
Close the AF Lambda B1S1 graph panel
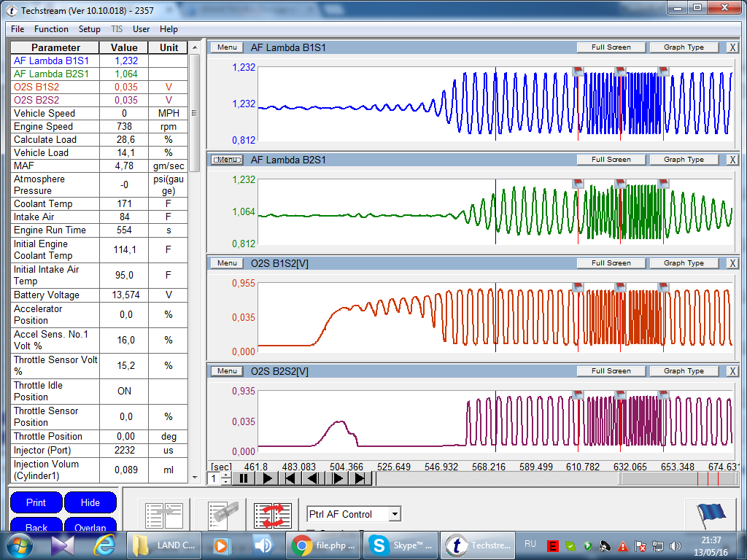pos(732,47)
